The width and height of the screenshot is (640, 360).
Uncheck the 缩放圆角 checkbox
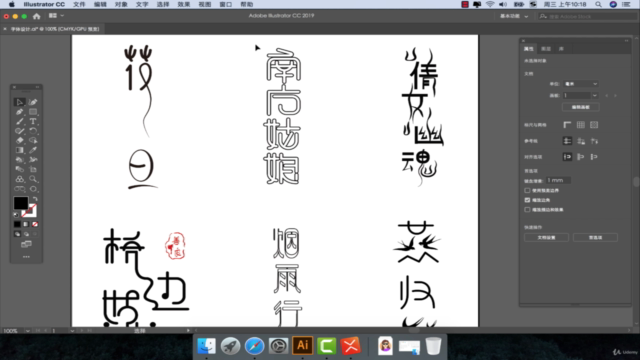click(x=527, y=200)
